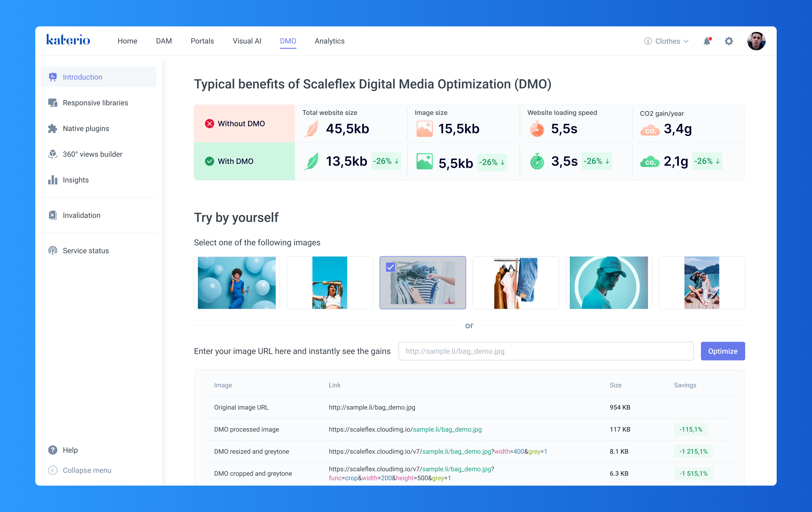Open the DMO processed image link
The height and width of the screenshot is (512, 812).
405,429
